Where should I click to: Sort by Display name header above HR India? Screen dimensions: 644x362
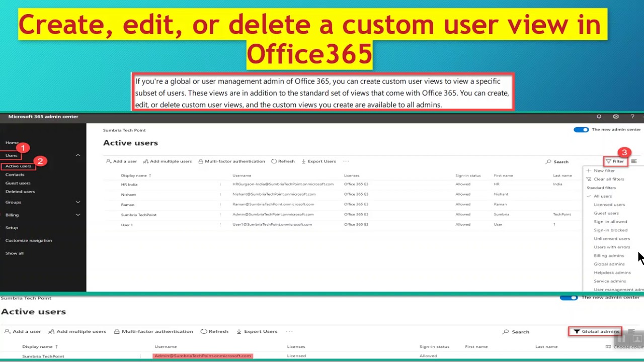pos(136,175)
